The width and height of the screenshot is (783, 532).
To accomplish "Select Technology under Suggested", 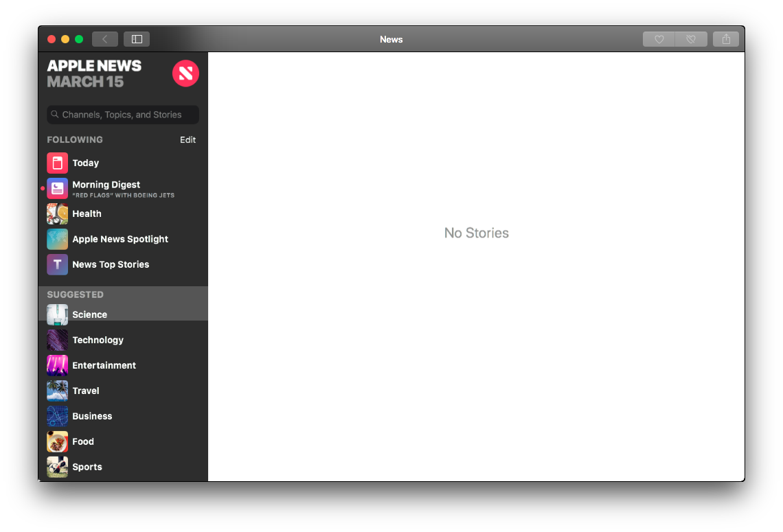I will (x=98, y=340).
